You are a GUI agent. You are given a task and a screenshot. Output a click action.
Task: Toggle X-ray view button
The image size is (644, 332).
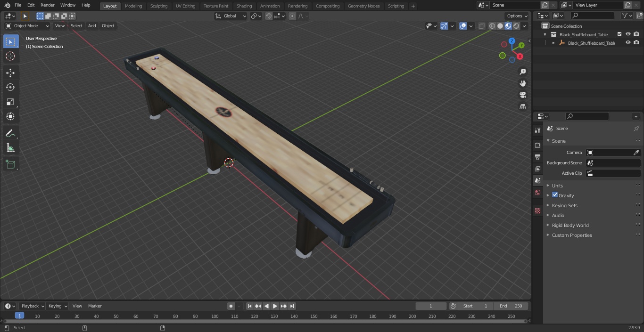click(481, 26)
